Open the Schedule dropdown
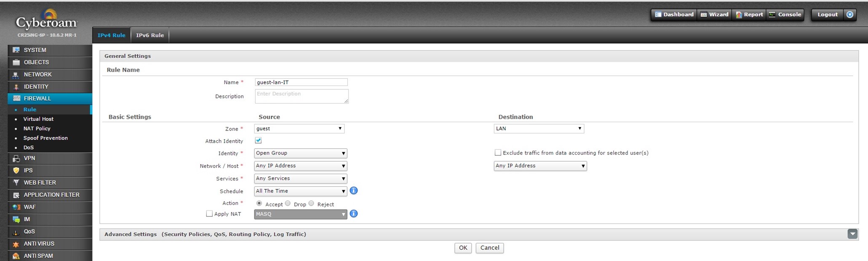The height and width of the screenshot is (261, 868). point(301,191)
